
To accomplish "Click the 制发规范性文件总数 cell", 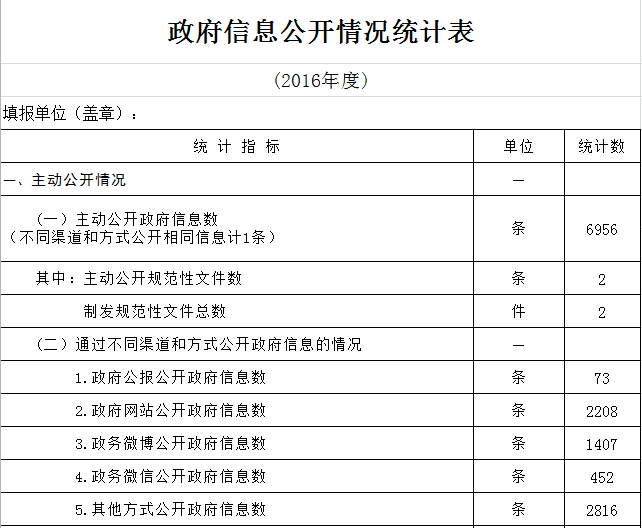I will pos(155,312).
